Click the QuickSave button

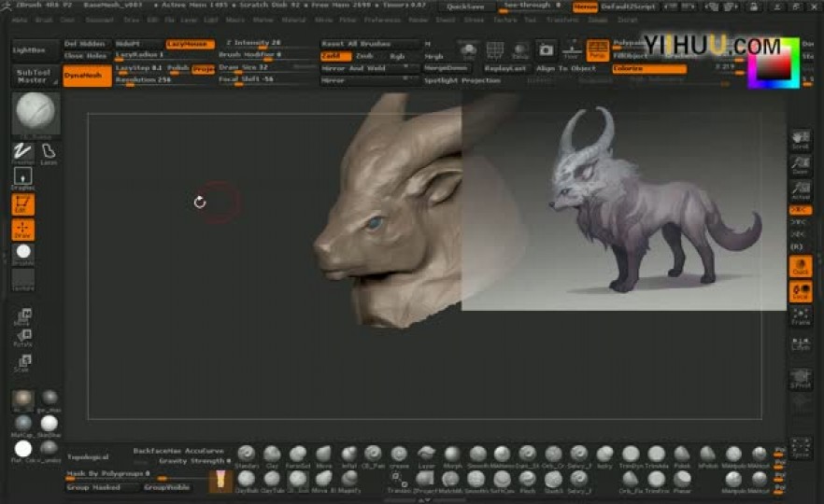tap(465, 7)
